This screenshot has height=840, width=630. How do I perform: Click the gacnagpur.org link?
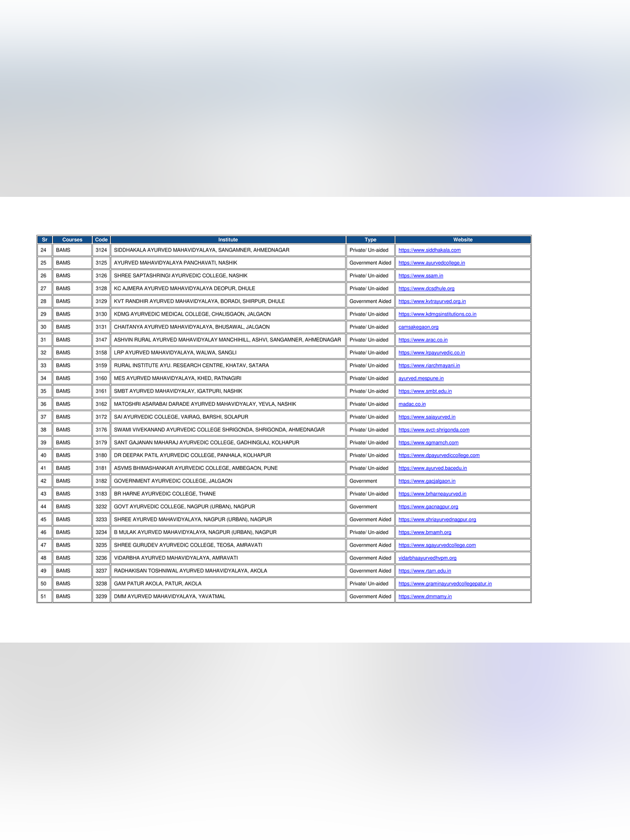[428, 507]
